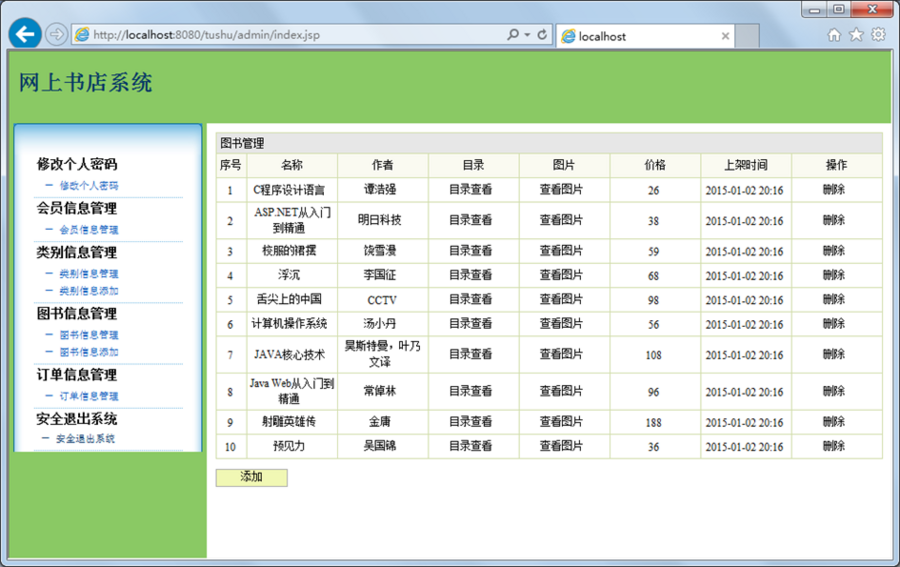900x567 pixels.
Task: Click 查看图片 for 预见力
Action: coord(561,445)
